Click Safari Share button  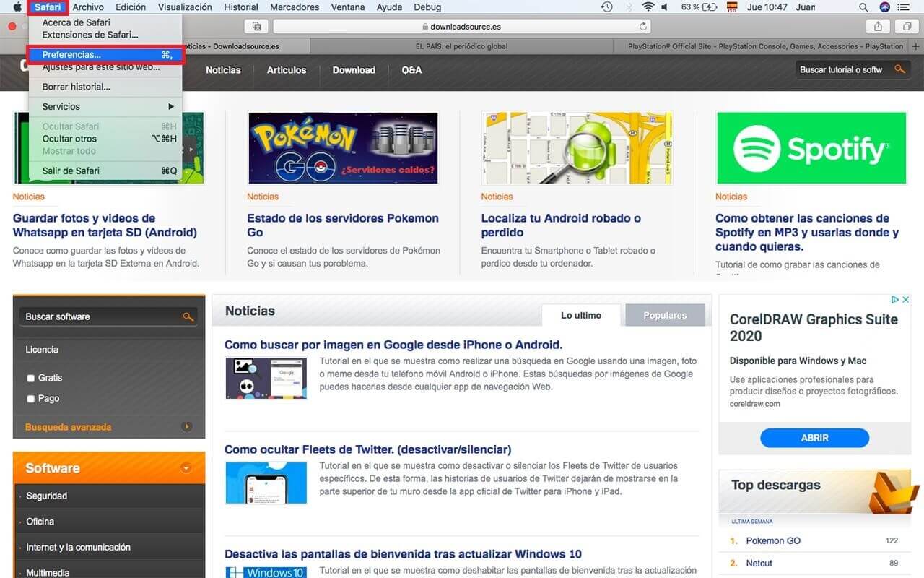point(878,27)
